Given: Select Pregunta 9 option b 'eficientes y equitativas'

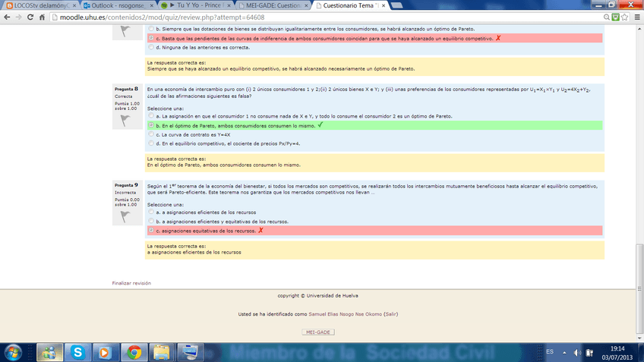Looking at the screenshot, I should [x=151, y=221].
